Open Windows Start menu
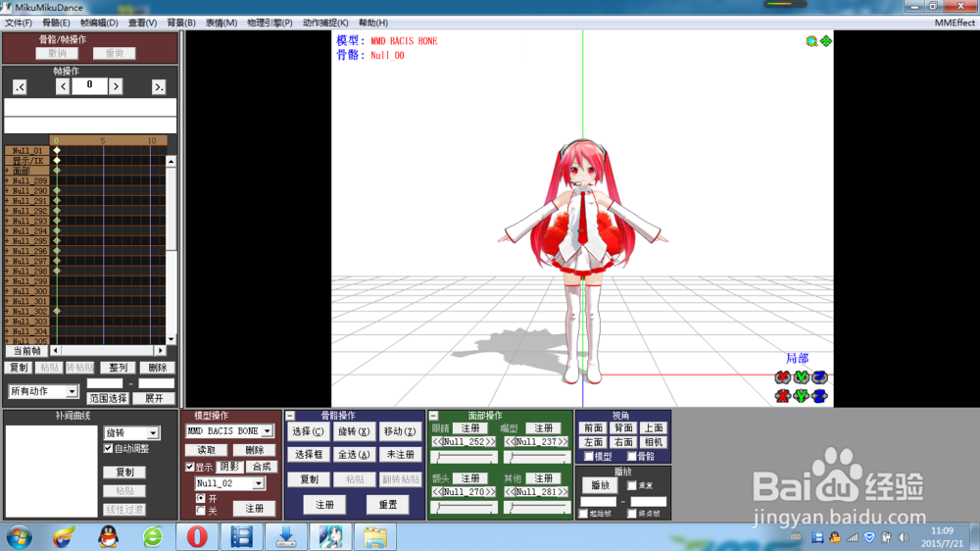The width and height of the screenshot is (980, 551). 20,537
